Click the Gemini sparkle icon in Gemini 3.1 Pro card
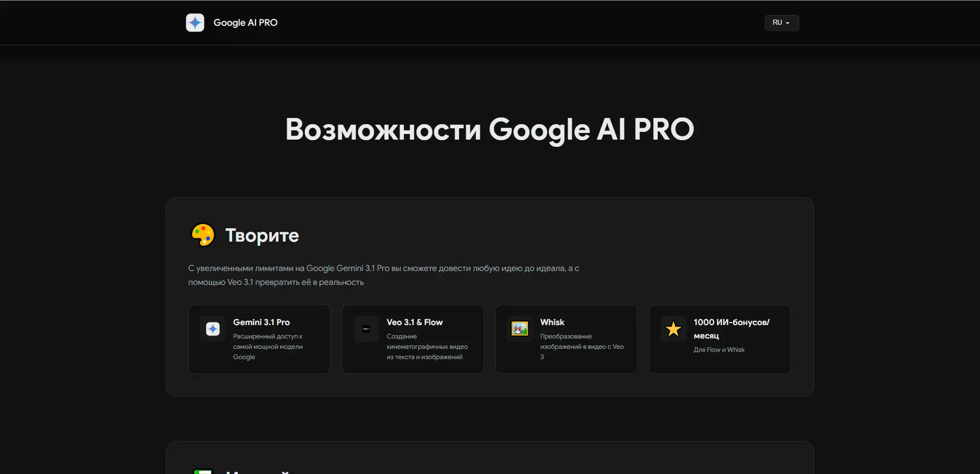This screenshot has height=474, width=980. [213, 329]
